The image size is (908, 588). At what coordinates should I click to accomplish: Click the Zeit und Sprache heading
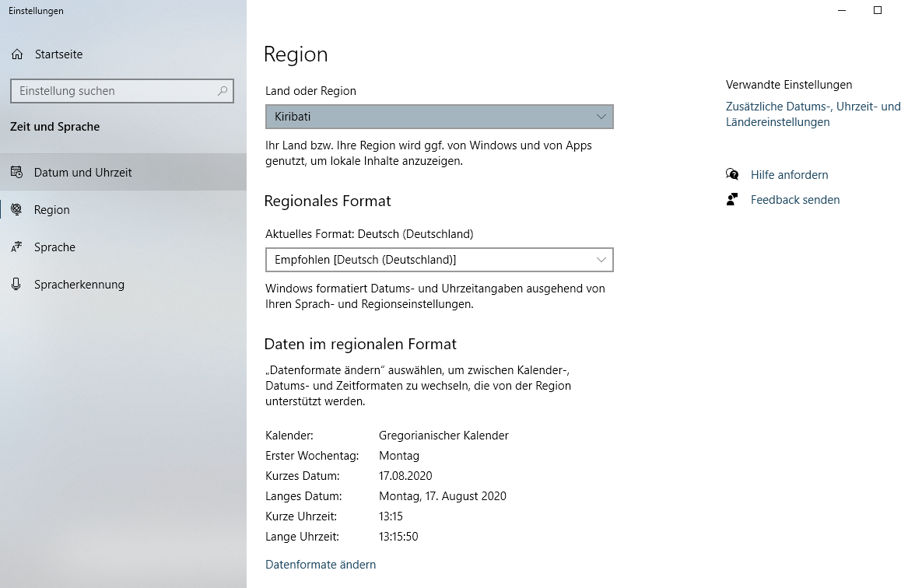pos(55,127)
